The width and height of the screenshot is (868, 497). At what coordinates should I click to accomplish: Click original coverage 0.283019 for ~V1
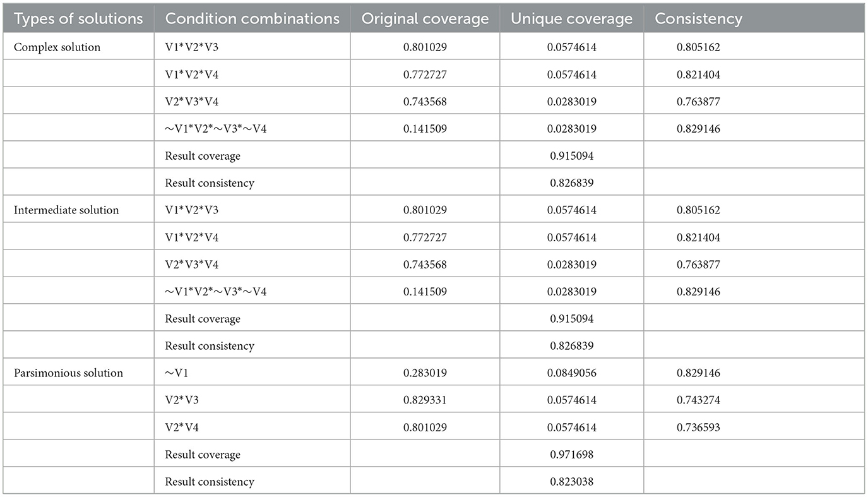tap(425, 373)
